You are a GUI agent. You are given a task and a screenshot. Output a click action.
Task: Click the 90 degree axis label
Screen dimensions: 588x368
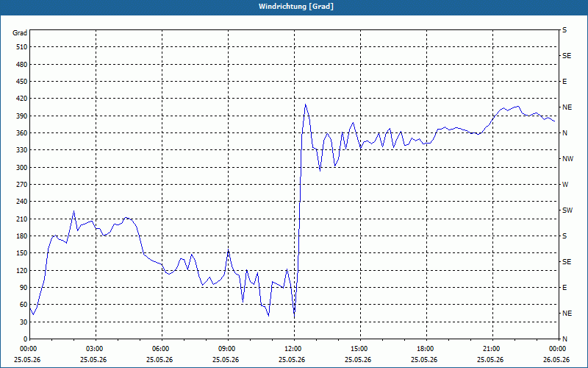24,288
